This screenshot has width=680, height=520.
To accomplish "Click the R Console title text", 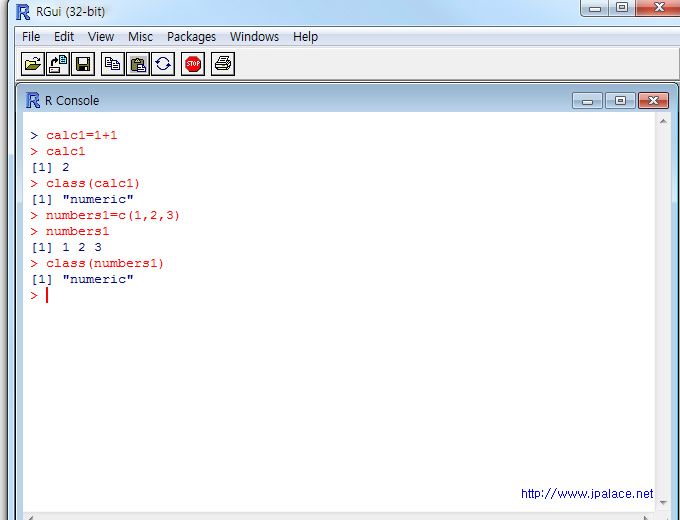I will point(72,101).
